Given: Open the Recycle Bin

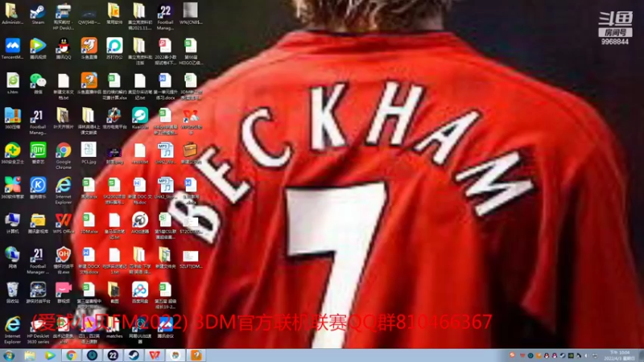Looking at the screenshot, I should [x=12, y=292].
